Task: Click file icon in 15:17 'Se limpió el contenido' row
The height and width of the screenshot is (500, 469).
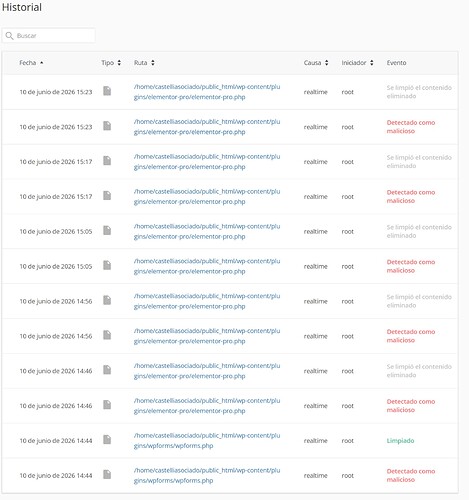Action: (x=107, y=160)
